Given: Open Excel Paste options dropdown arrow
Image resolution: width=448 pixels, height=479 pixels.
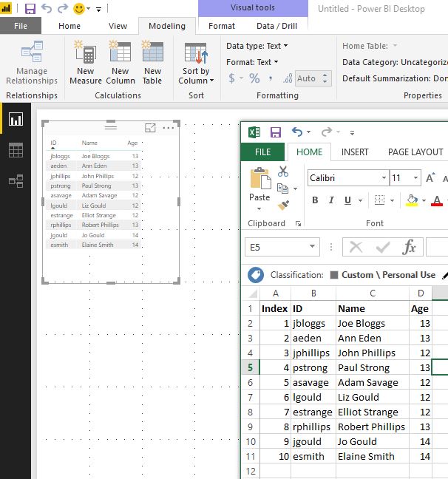Looking at the screenshot, I should [259, 209].
